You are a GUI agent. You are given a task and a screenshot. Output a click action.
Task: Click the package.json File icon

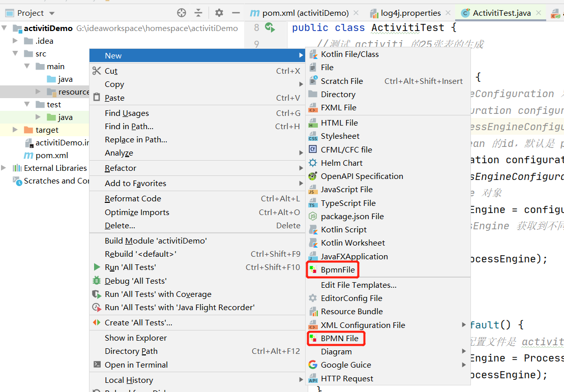[313, 217]
